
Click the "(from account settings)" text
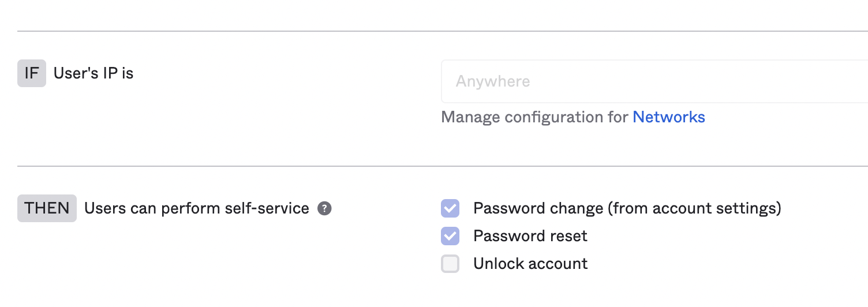[694, 208]
